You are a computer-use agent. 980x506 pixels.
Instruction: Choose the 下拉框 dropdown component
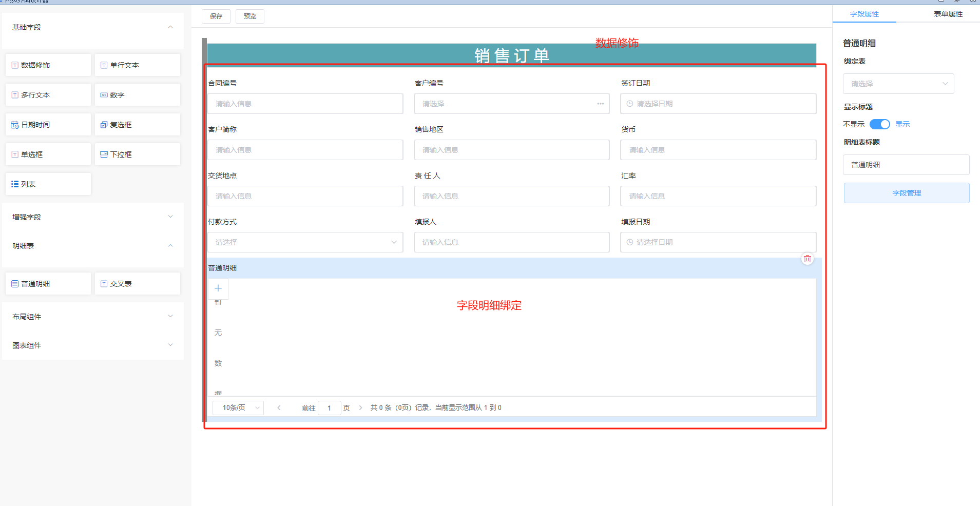tap(137, 154)
